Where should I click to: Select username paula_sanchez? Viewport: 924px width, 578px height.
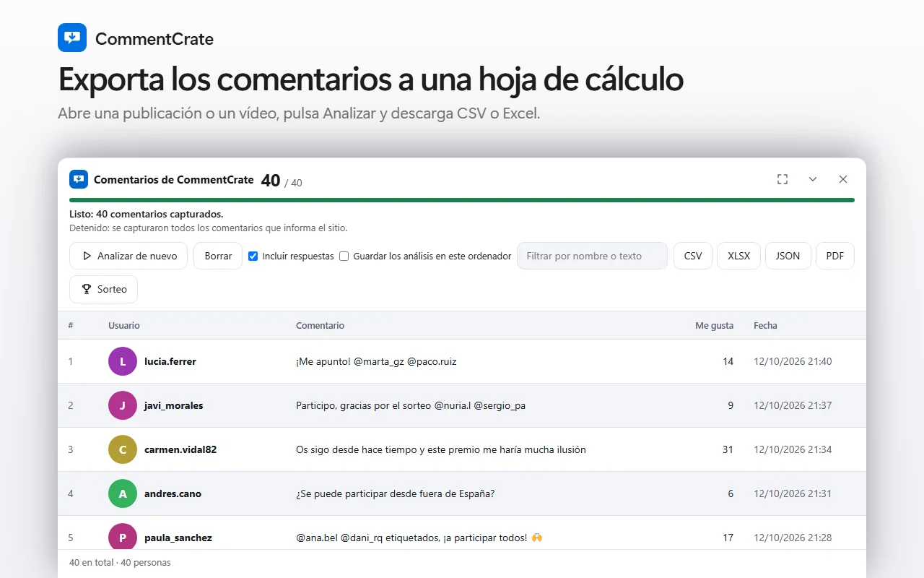(x=178, y=538)
